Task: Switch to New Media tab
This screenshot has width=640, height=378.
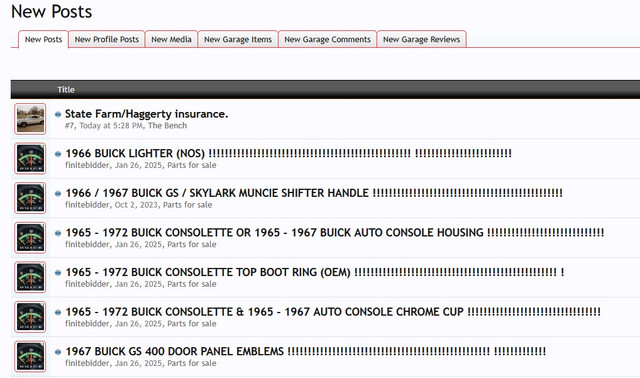Action: (171, 39)
